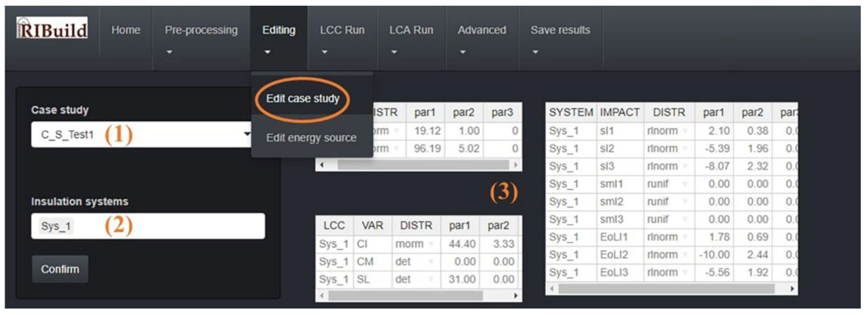Open DISTR dropdown for CM row
The width and height of the screenshot is (868, 315).
430,262
